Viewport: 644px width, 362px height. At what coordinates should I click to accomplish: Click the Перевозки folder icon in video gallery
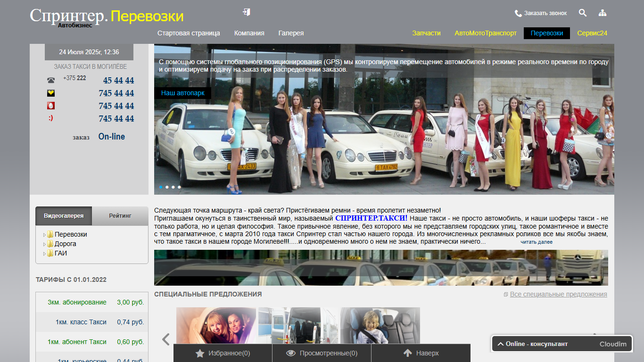pos(50,234)
